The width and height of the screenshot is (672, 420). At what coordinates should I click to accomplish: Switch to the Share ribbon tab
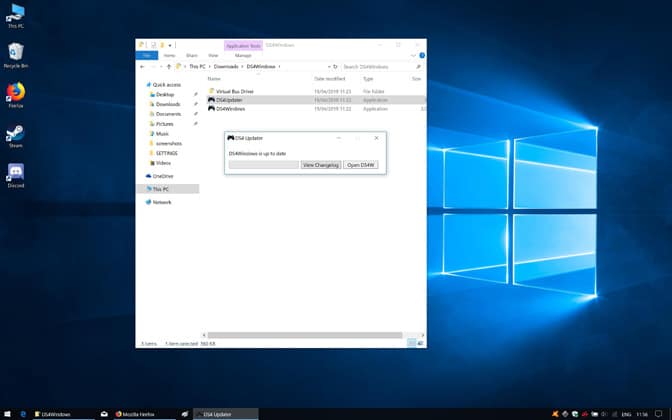click(192, 56)
